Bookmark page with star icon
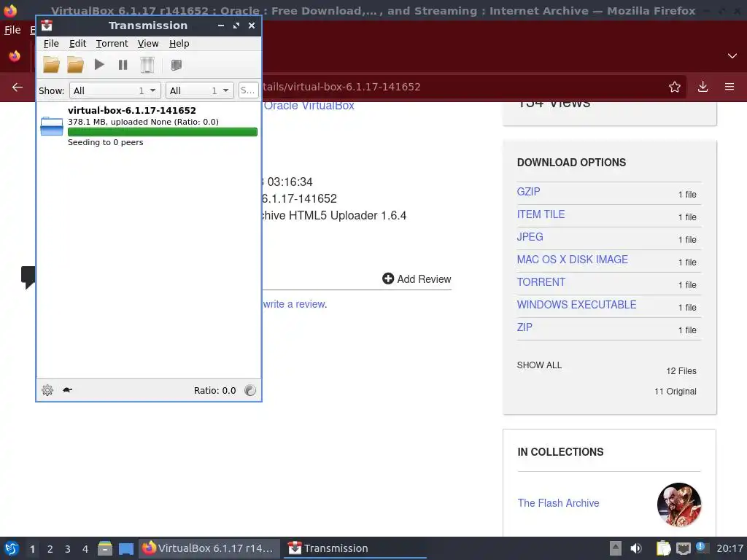This screenshot has width=747, height=560. 674,87
